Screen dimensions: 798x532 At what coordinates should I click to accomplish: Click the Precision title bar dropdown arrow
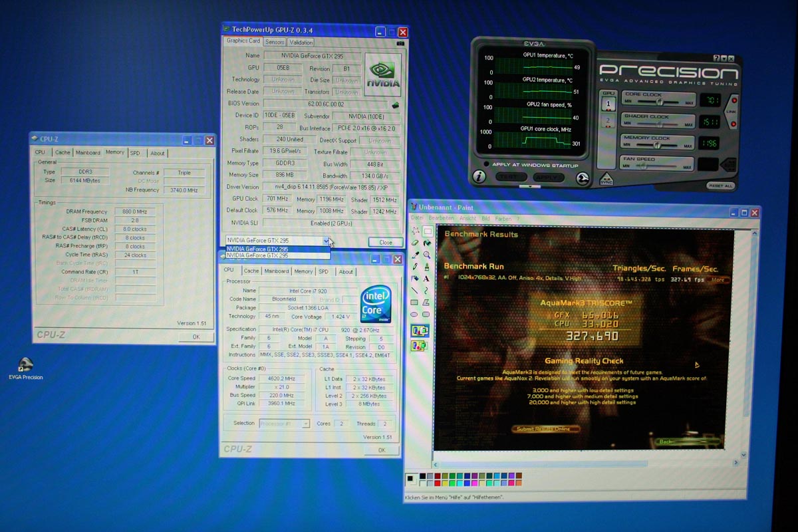pos(724,59)
